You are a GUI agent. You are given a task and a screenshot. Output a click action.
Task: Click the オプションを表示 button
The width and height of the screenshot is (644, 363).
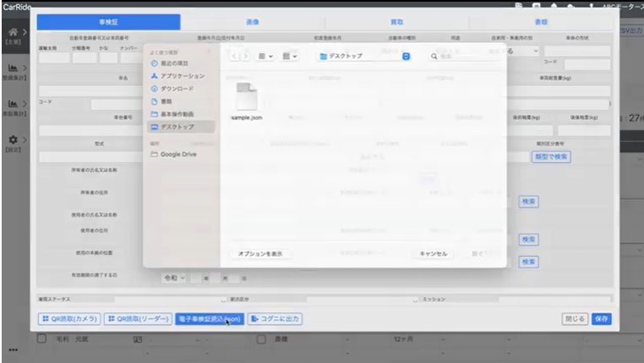coord(259,253)
